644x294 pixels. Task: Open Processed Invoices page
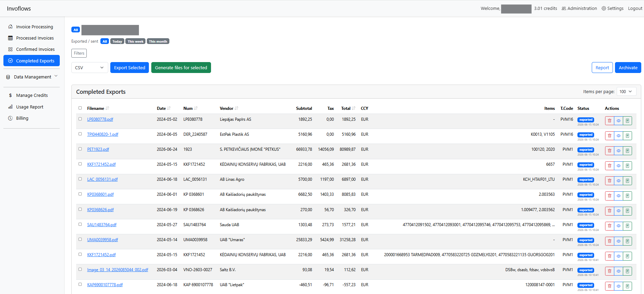pos(32,38)
